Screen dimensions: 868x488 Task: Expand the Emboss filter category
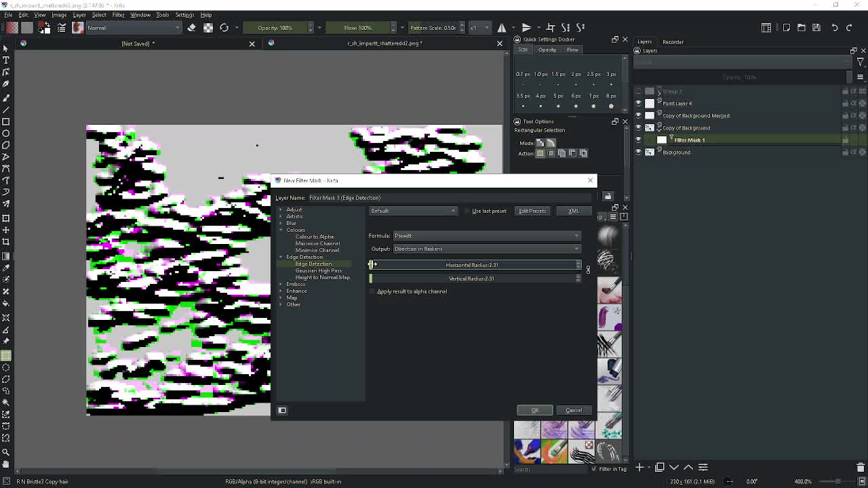click(281, 284)
